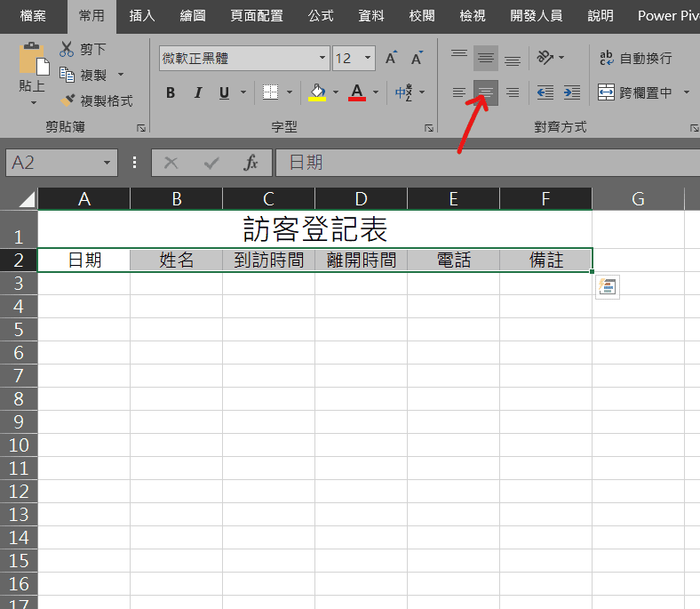Image resolution: width=700 pixels, height=609 pixels.
Task: Select the 備註 header cell
Action: [x=546, y=260]
